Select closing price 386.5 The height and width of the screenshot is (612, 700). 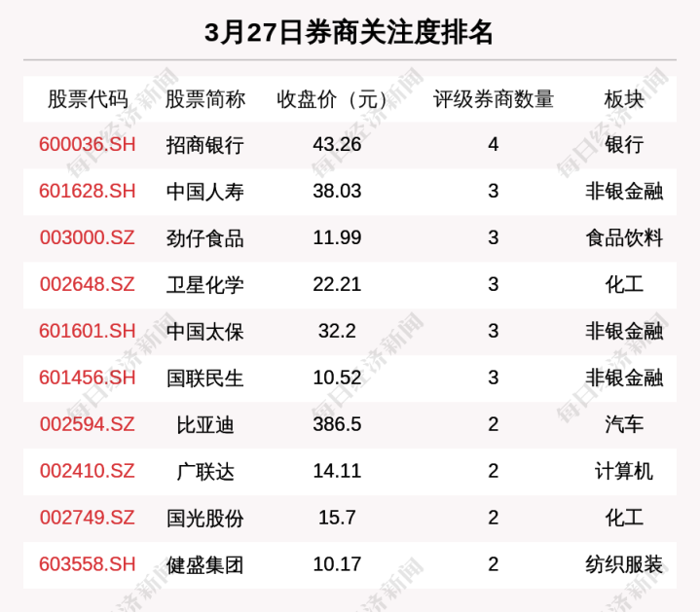pos(337,424)
